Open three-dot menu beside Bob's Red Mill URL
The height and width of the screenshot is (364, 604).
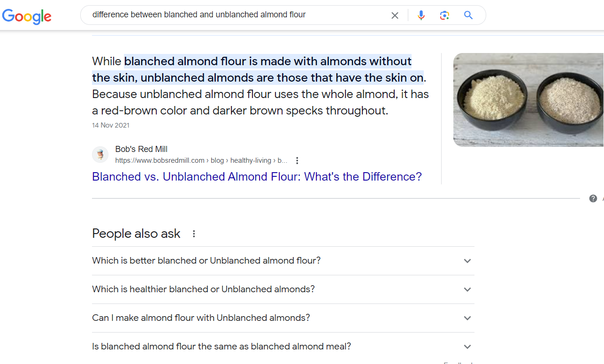coord(297,160)
